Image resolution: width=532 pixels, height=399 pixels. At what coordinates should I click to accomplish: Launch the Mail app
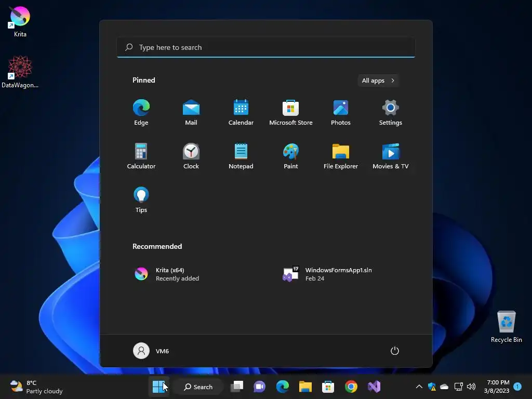tap(191, 113)
